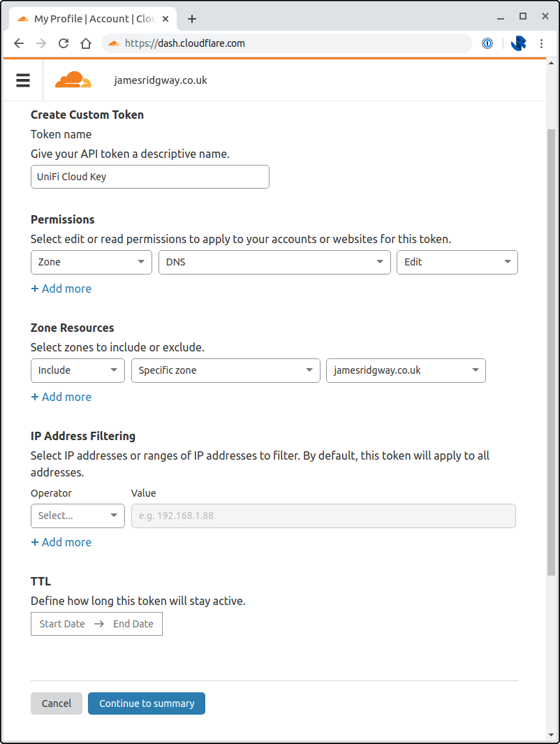Open the Include/exclude zone dropdown
The image size is (560, 744).
click(78, 370)
